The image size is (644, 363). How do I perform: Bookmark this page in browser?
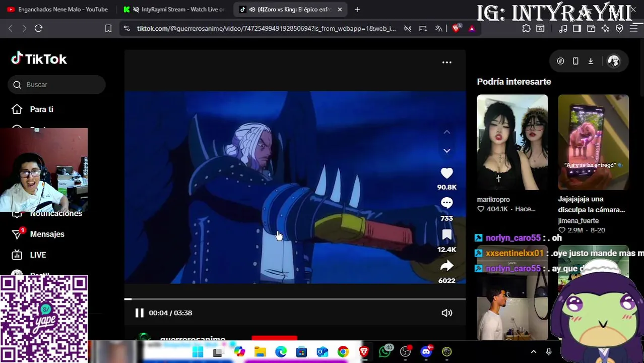click(108, 29)
